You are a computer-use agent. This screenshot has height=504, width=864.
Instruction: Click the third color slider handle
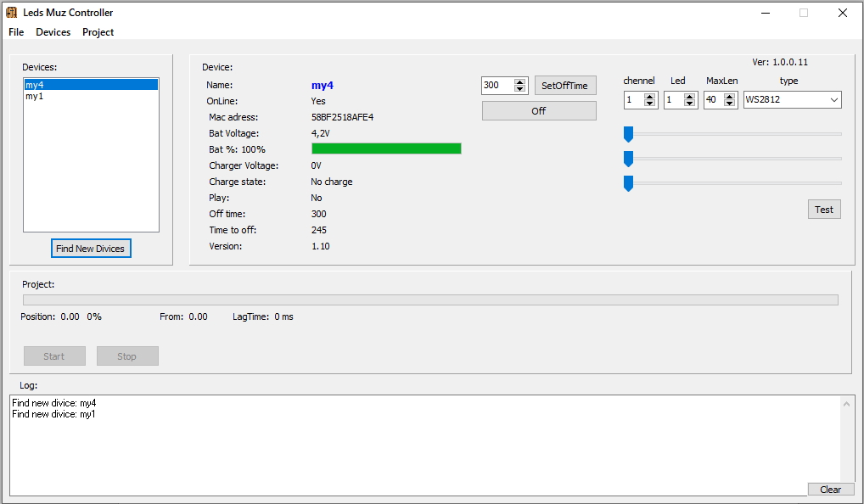click(x=629, y=183)
